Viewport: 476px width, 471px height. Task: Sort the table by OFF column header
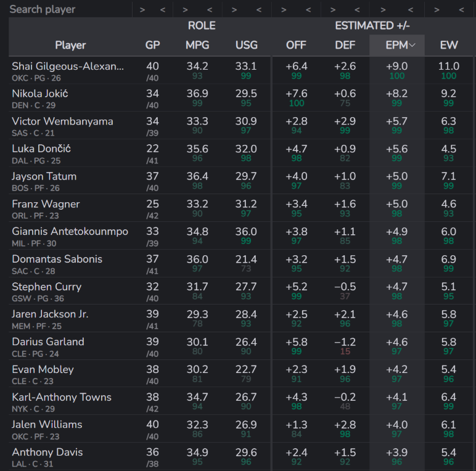pos(296,45)
